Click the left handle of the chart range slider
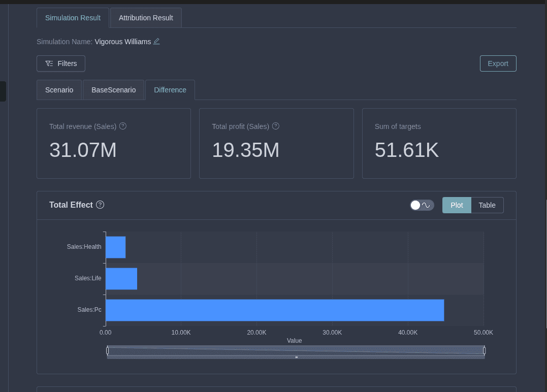547x392 pixels. point(108,350)
